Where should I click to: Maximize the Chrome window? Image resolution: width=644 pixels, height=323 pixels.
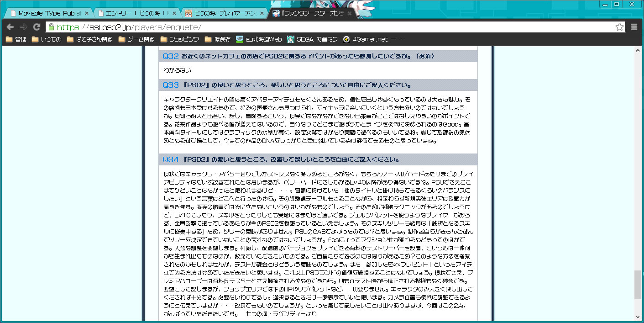[616, 4]
